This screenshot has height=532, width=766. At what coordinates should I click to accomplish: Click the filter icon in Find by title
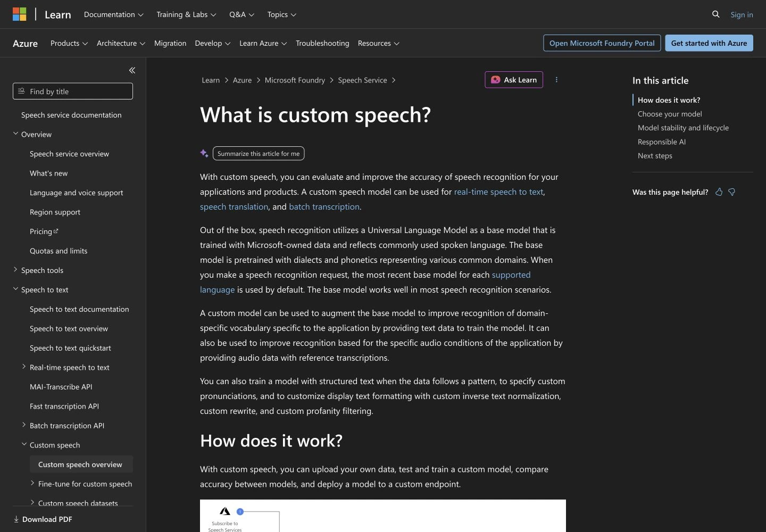pyautogui.click(x=21, y=91)
